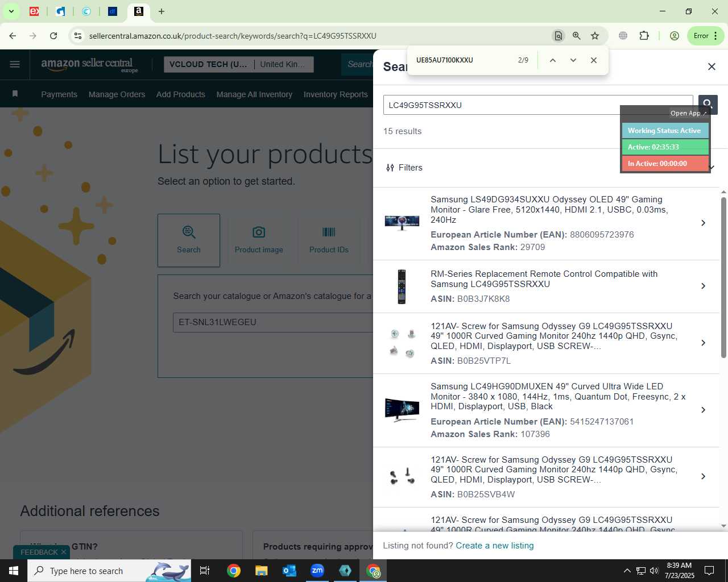Reload the current page
Viewport: 728px width, 582px height.
point(53,36)
